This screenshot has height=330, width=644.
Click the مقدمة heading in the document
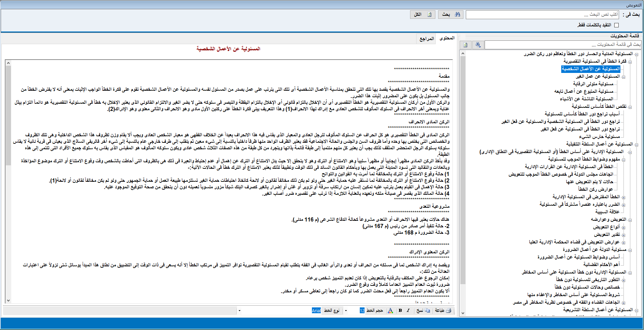click(x=444, y=76)
